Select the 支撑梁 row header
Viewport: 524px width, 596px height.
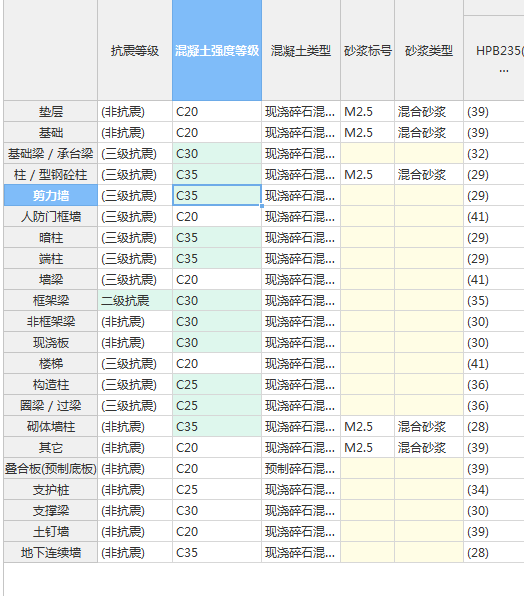[51, 510]
